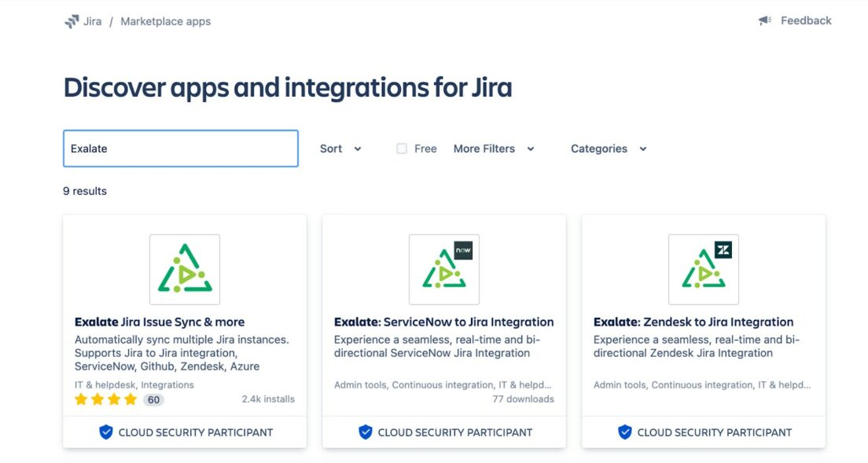Click the fifth star in the rating row
Screen dimensions: 868x463
(x=132, y=399)
